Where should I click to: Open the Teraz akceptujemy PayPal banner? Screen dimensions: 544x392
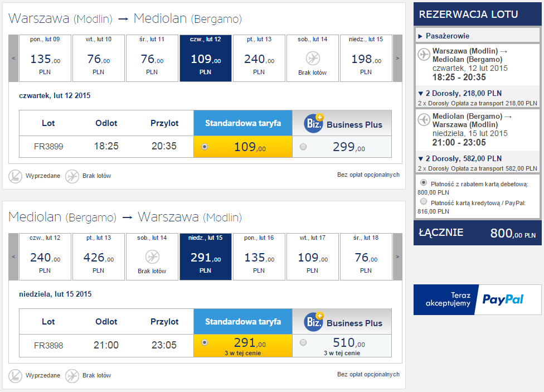[477, 299]
